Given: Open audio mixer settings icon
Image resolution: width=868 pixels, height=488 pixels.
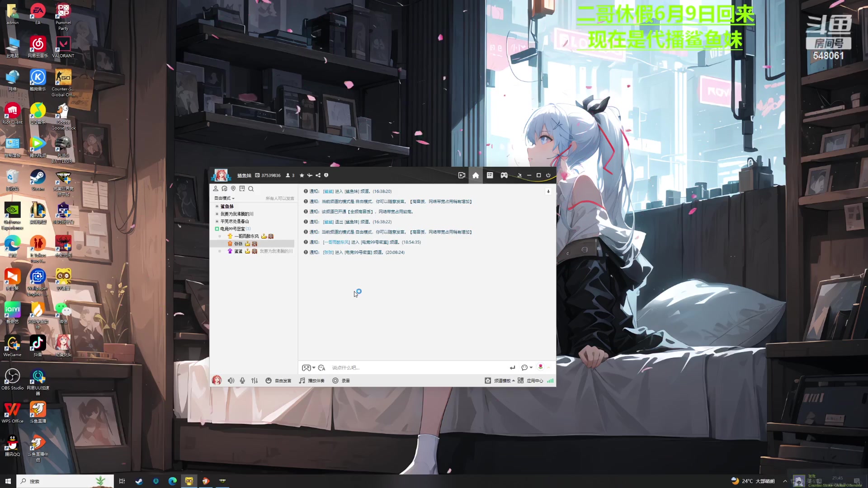Looking at the screenshot, I should click(x=255, y=381).
